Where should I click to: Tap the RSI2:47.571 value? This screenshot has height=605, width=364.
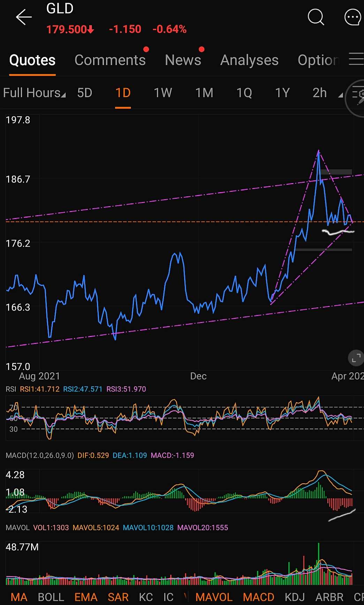click(83, 389)
